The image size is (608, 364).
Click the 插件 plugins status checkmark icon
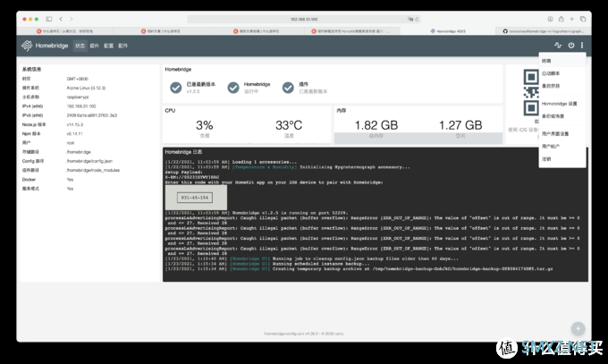pos(288,88)
